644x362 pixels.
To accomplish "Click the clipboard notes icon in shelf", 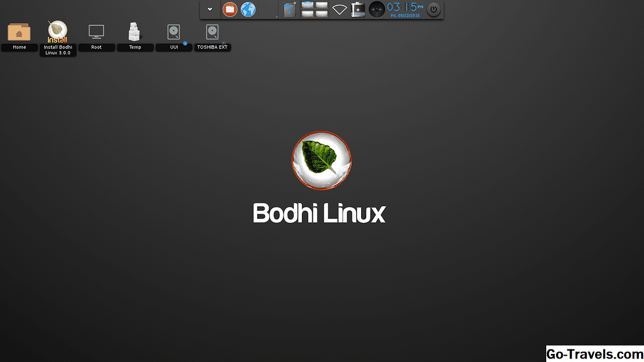I will (x=289, y=10).
